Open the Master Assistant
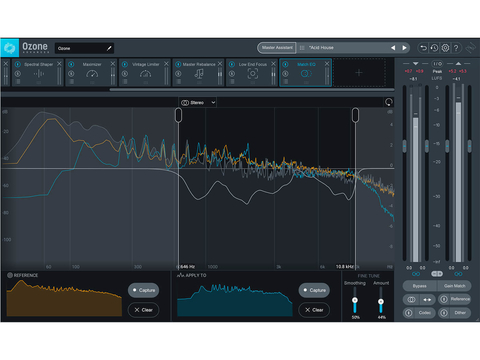This screenshot has height=360, width=480. click(277, 48)
